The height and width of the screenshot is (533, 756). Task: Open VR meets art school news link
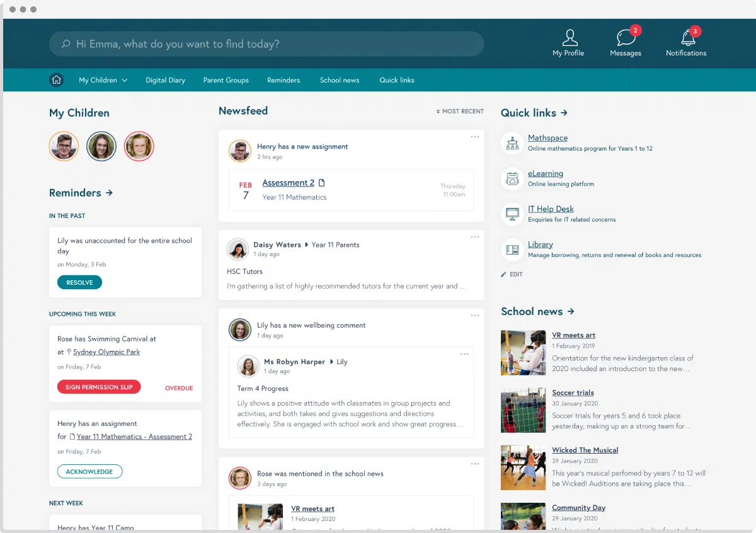tap(573, 335)
